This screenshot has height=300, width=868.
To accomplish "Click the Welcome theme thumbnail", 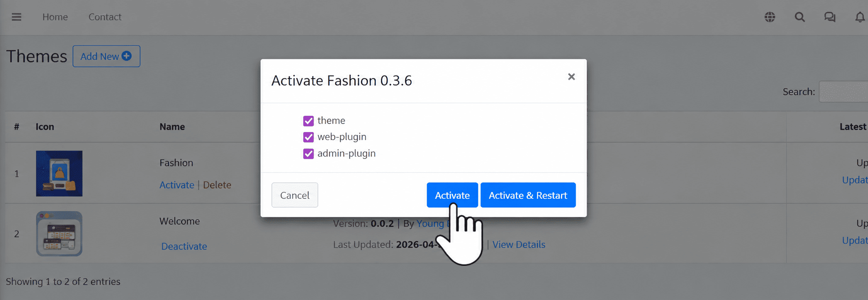I will (x=59, y=234).
